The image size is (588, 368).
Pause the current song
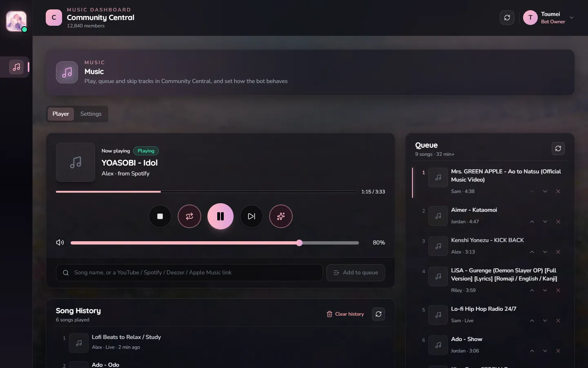pyautogui.click(x=220, y=216)
